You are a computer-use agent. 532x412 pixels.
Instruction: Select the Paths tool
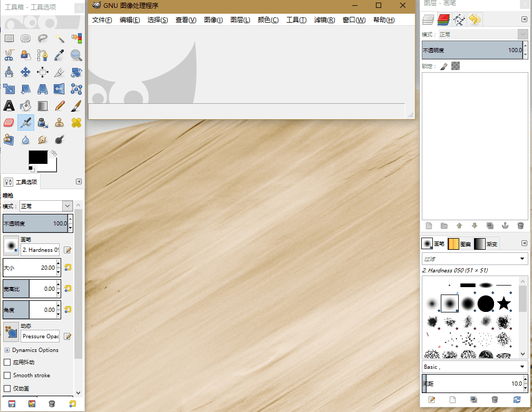[x=42, y=55]
